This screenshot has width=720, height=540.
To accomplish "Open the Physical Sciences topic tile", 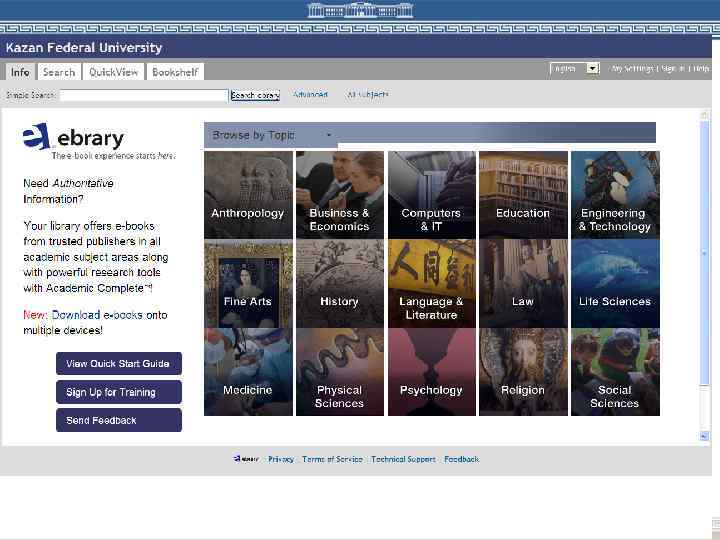I will coord(340,372).
